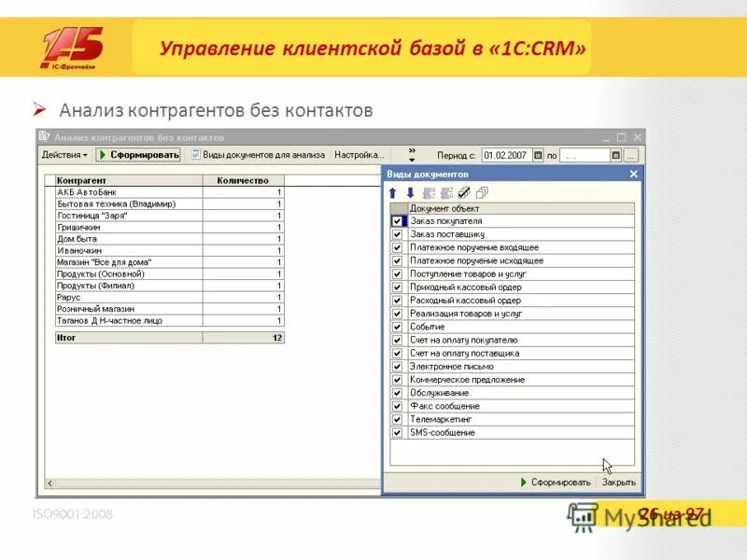
Task: Toggle Факс сообщение checkbox
Action: point(397,406)
